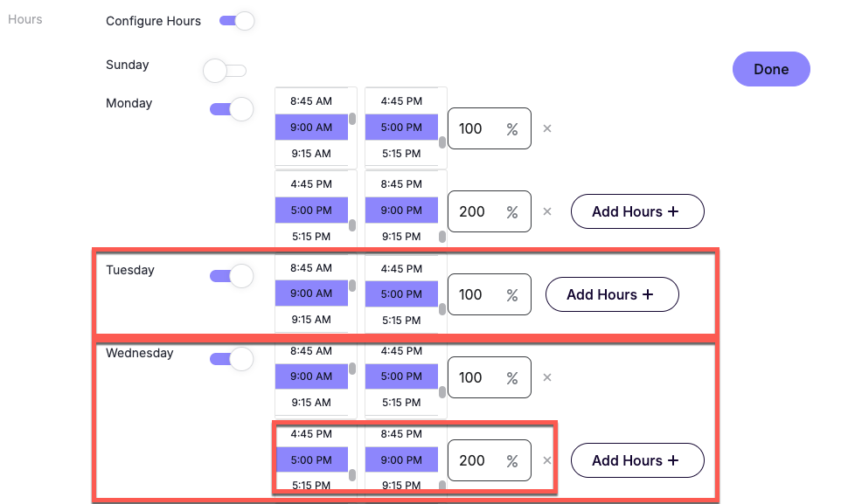Select 8:45 AM as Monday start time
The image size is (855, 504).
point(311,100)
